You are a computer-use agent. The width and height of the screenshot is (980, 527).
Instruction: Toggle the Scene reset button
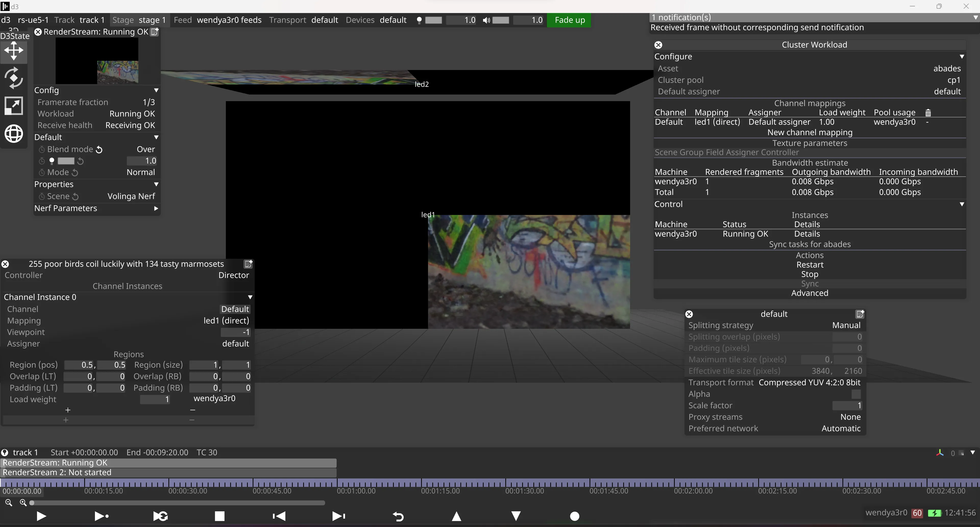(75, 196)
